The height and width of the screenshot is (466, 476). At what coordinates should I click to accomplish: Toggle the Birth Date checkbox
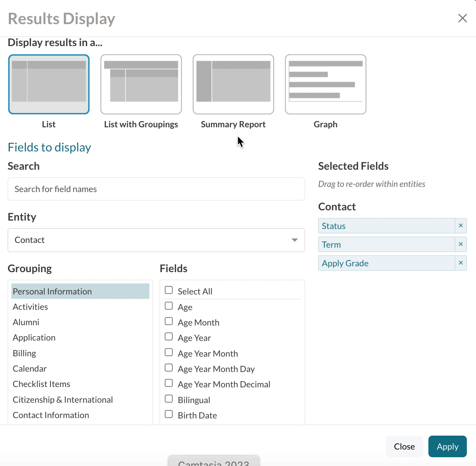tap(169, 414)
